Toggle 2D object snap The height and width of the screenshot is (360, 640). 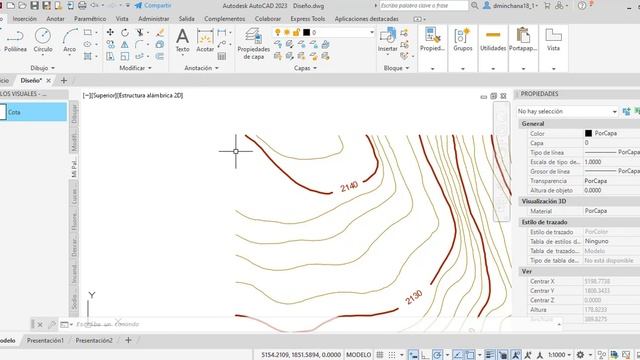(x=470, y=355)
